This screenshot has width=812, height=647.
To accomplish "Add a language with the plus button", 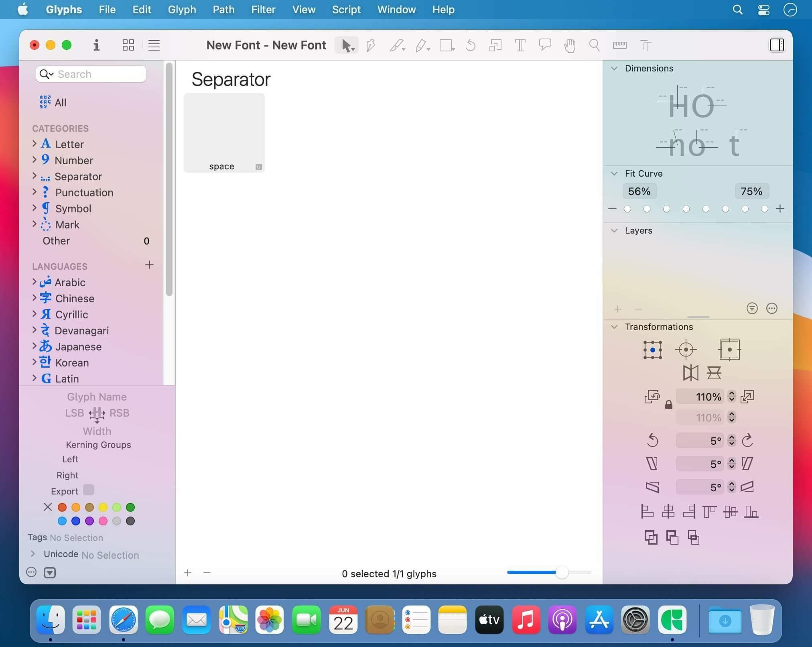I will [149, 265].
